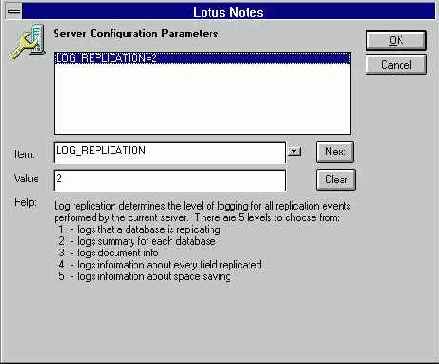Click the OK button
The image size is (439, 364).
[x=396, y=41]
